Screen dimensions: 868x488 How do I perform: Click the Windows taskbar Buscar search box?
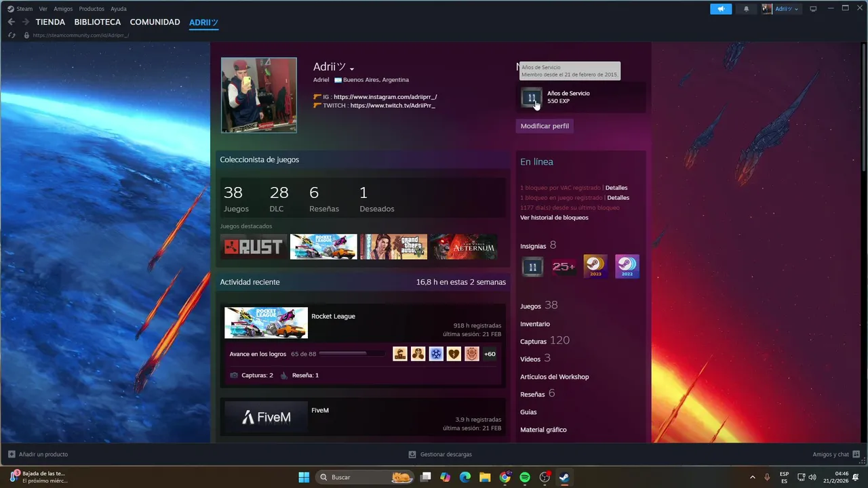366,477
